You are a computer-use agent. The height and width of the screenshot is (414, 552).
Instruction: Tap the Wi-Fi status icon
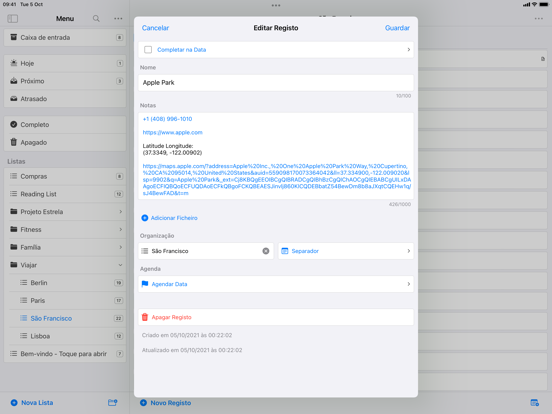coord(534,4)
